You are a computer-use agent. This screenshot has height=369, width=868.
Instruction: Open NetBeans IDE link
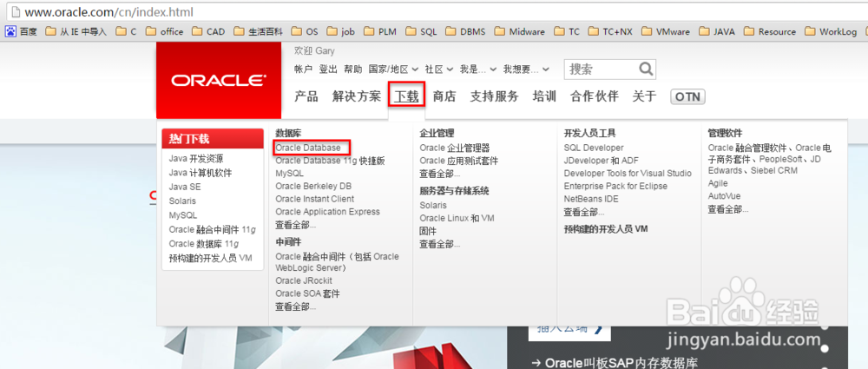(x=591, y=199)
